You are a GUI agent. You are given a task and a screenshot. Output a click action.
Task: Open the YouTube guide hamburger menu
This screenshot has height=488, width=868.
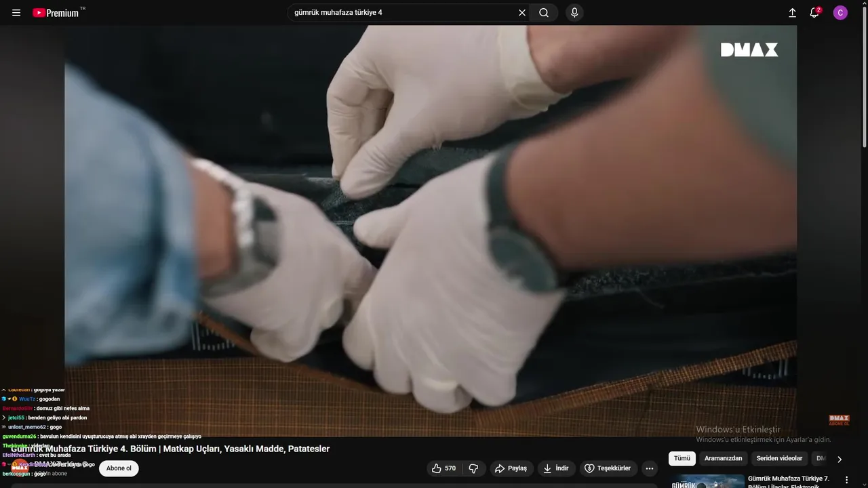coord(16,13)
